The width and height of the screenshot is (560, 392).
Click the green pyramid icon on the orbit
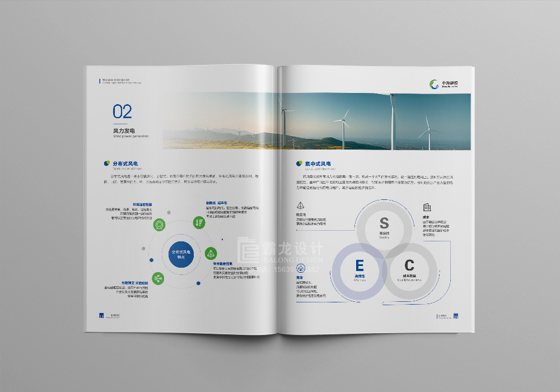211,253
